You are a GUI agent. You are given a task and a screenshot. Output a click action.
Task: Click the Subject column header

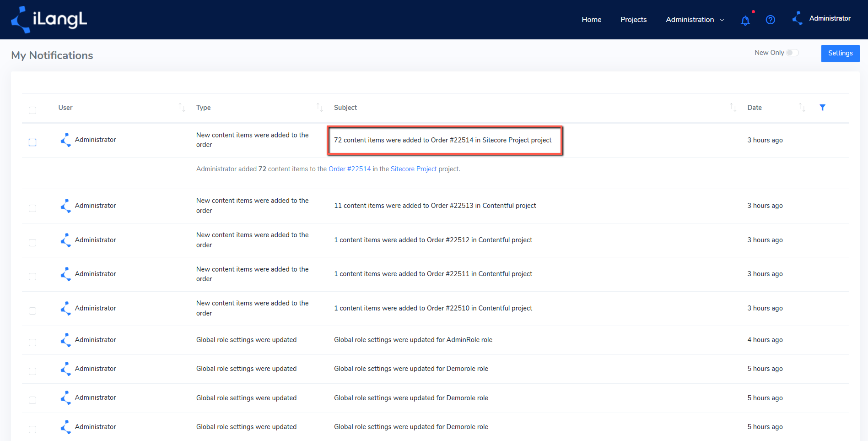pos(345,108)
